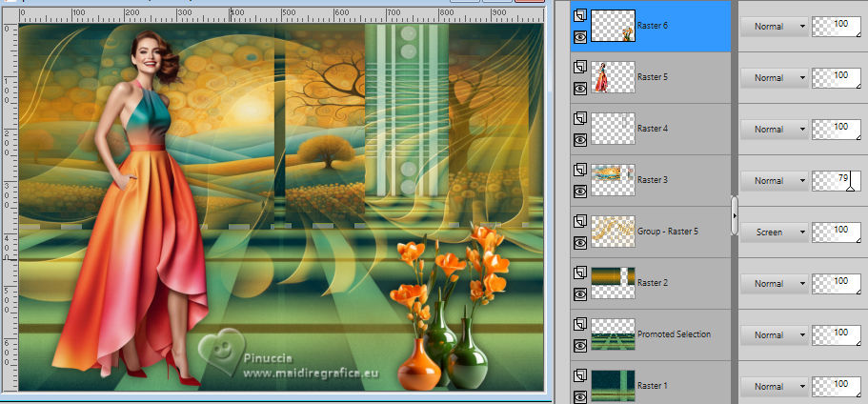Toggle Raster 1 layer visibility eye
Screen dimensions: 868x404
click(x=579, y=396)
